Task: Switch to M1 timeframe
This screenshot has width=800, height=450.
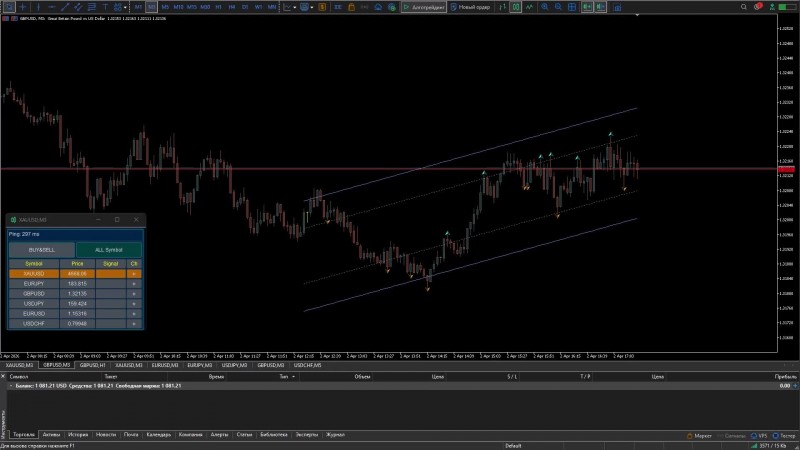Action: point(138,7)
